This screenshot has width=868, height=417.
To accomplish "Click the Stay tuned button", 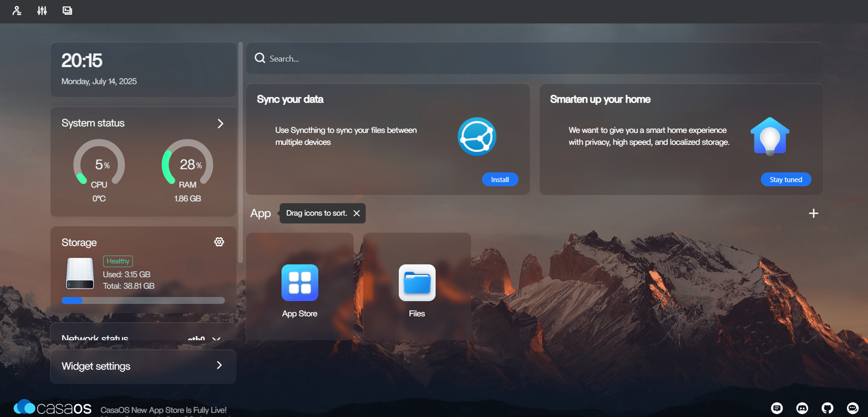I will click(x=786, y=179).
